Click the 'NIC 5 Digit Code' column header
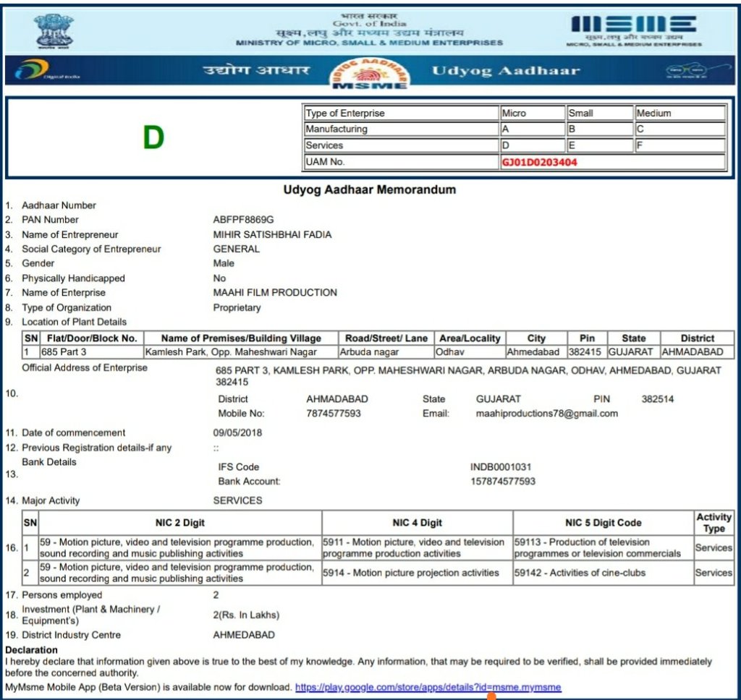 tap(603, 523)
